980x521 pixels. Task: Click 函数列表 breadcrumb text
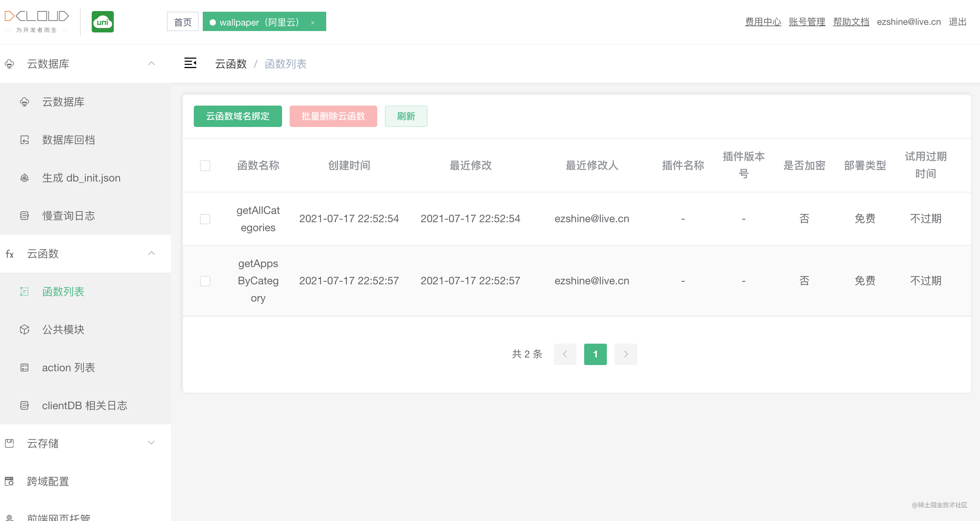click(286, 63)
